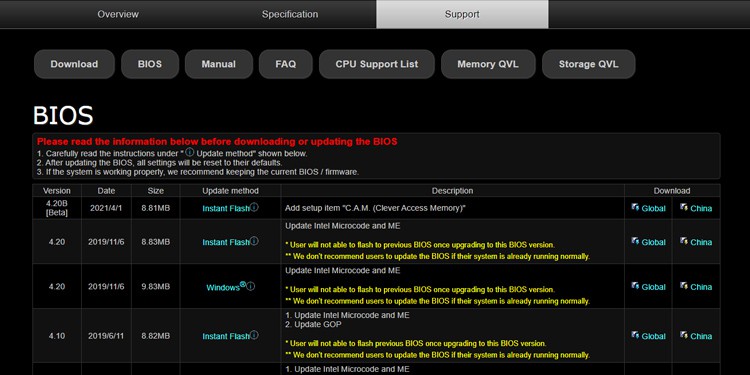The height and width of the screenshot is (375, 750).
Task: Go to the FAQ section
Action: (x=286, y=64)
